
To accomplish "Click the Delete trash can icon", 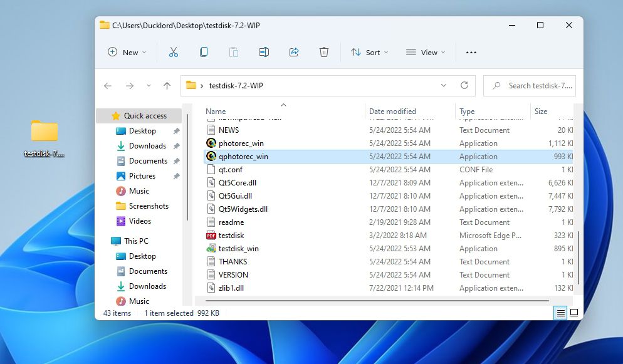I will 324,52.
